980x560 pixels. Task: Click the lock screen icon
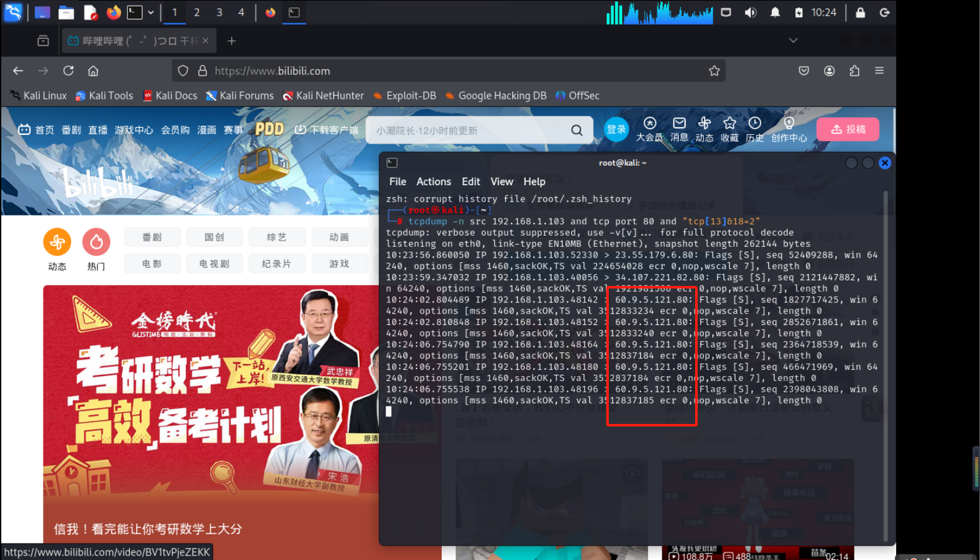pos(860,12)
